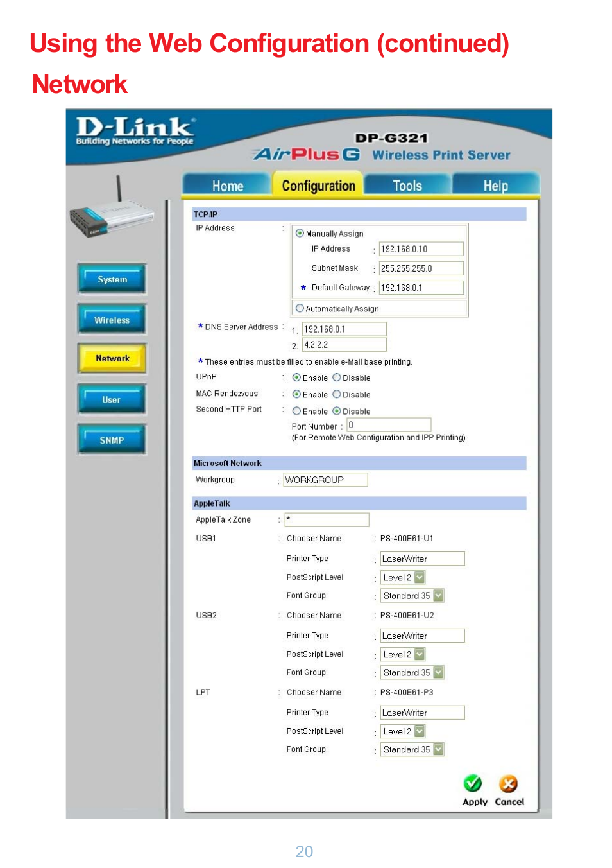Image resolution: width=612 pixels, height=868 pixels.
Task: Click the orange Cancel X icon
Action: click(508, 783)
